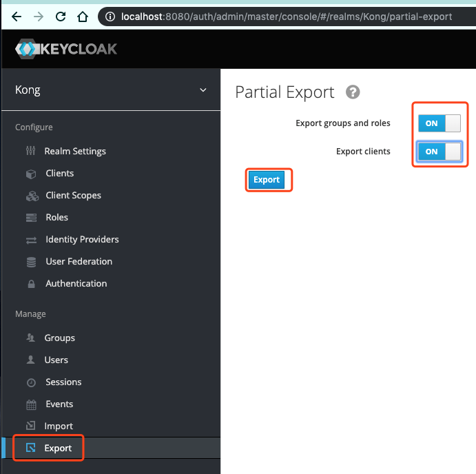Open Identity Providers page
Viewport: 476px width, 474px height.
pyautogui.click(x=82, y=240)
